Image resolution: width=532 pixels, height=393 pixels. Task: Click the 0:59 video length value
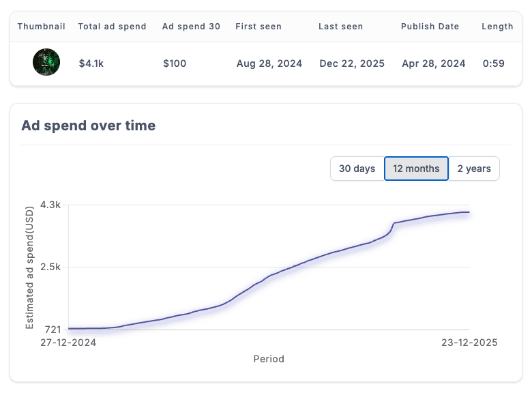point(493,63)
